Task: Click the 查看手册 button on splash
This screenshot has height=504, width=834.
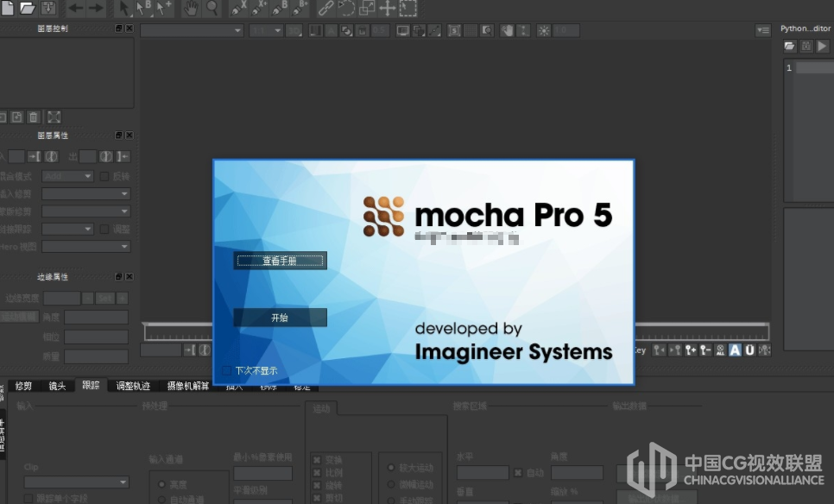Action: tap(280, 261)
